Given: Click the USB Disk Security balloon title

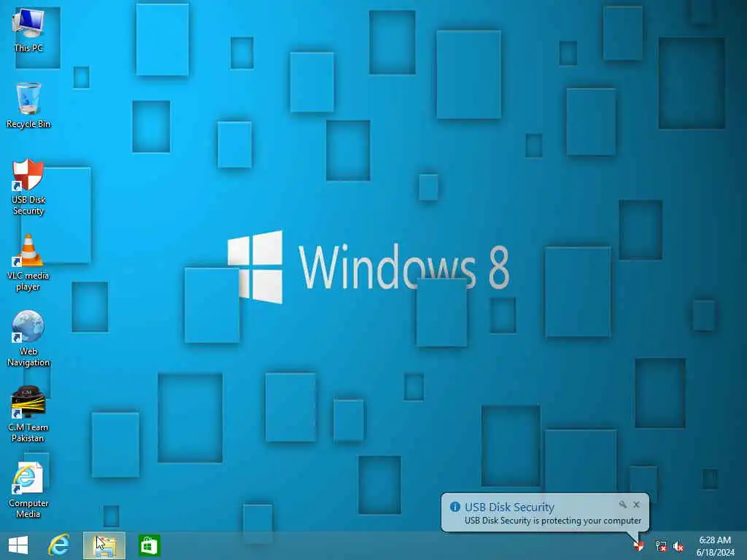Looking at the screenshot, I should pyautogui.click(x=509, y=507).
